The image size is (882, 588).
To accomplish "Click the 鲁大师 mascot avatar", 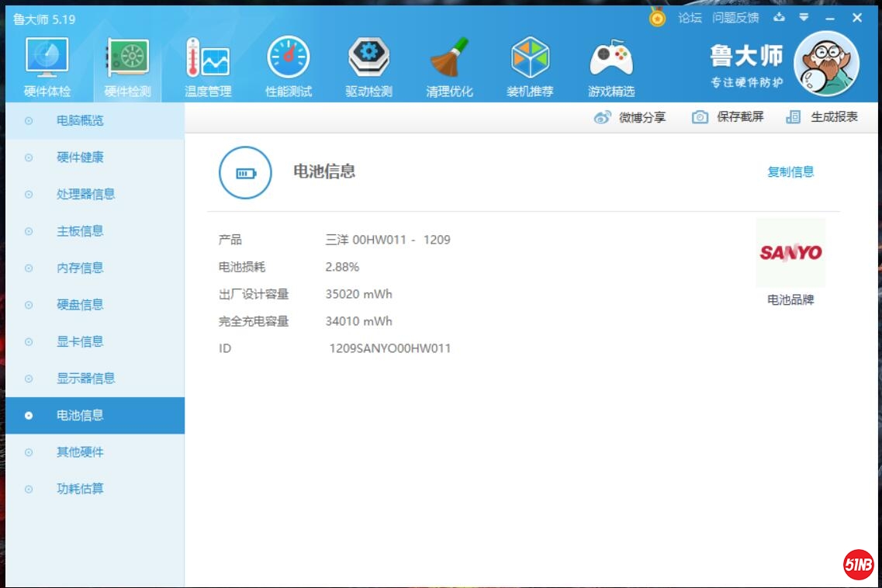I will (x=827, y=64).
